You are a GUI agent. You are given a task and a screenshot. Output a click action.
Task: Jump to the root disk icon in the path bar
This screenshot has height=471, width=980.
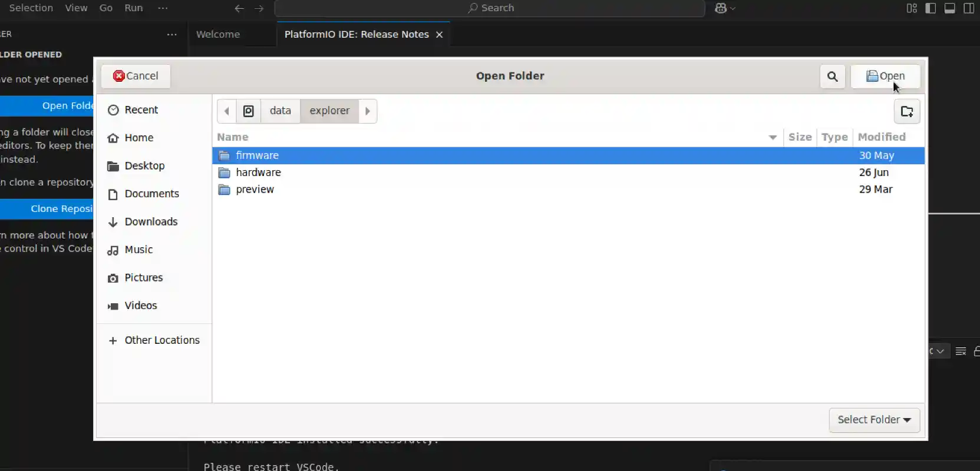tap(249, 111)
